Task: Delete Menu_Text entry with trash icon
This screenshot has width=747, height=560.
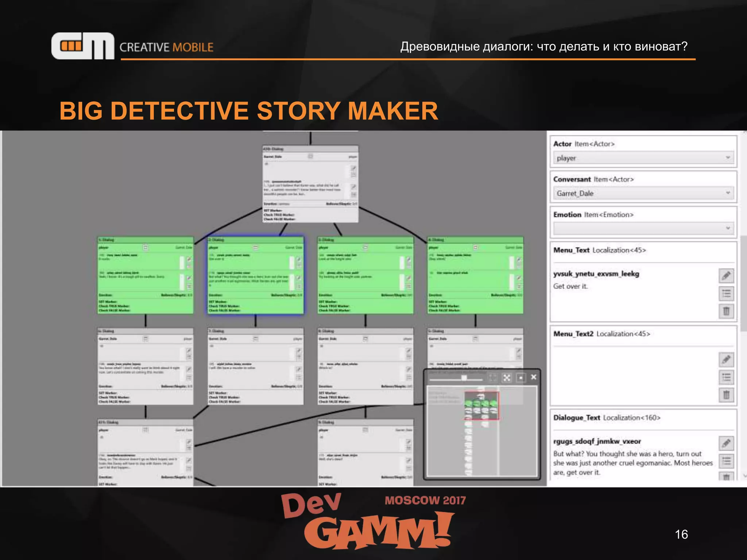Action: point(726,311)
